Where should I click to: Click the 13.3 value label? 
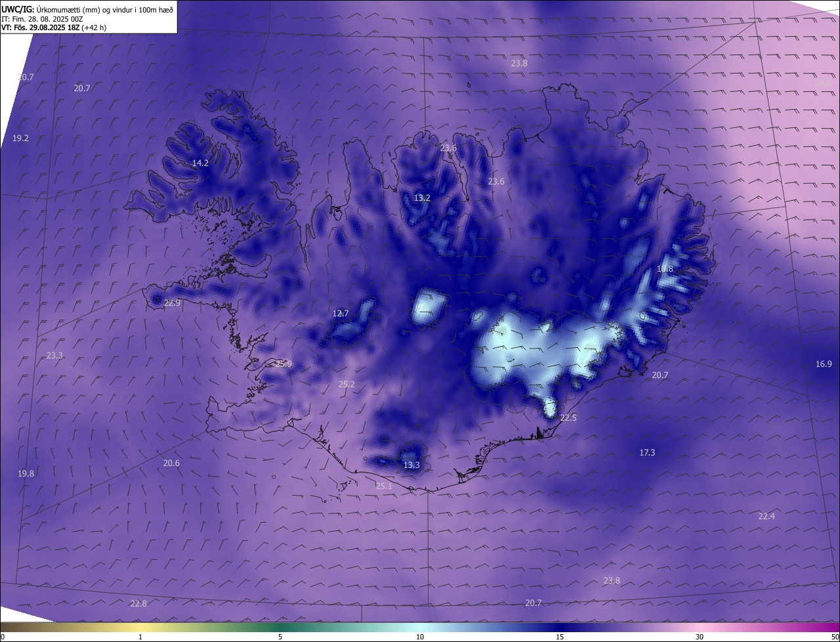tap(411, 465)
